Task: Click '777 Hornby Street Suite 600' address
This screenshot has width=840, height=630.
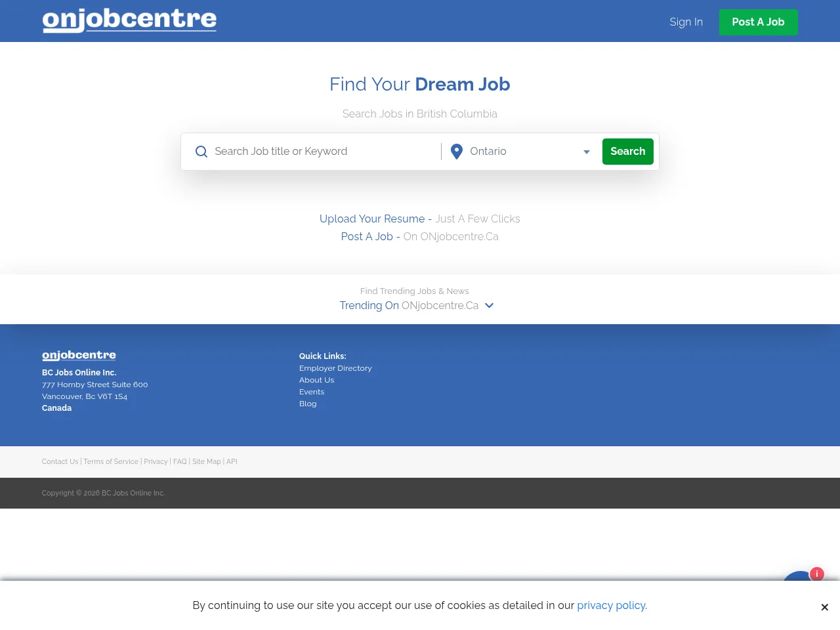Action: coord(94,385)
